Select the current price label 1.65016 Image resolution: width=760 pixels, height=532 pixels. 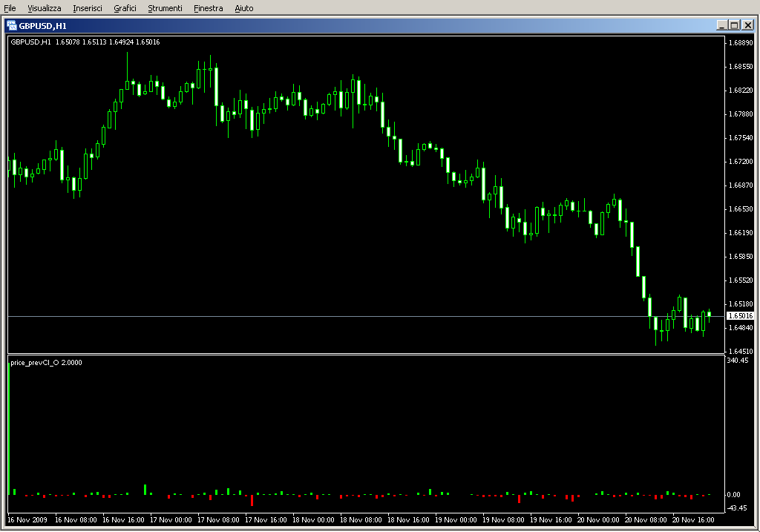pos(740,316)
